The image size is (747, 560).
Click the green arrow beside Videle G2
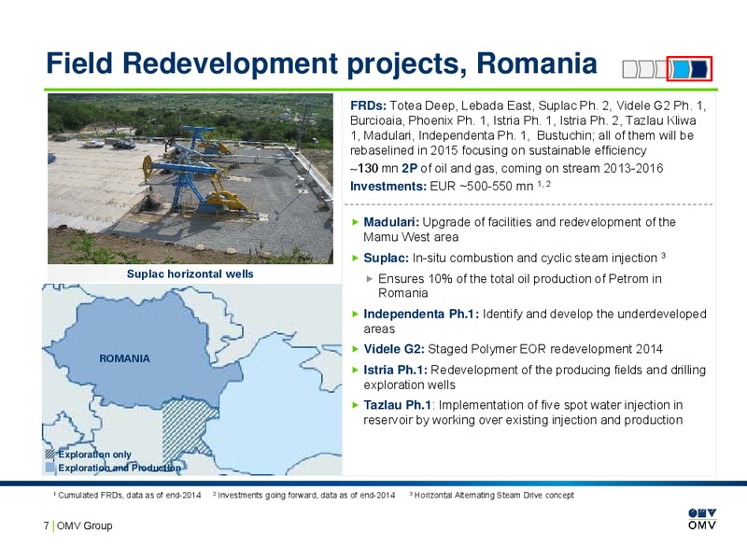355,349
